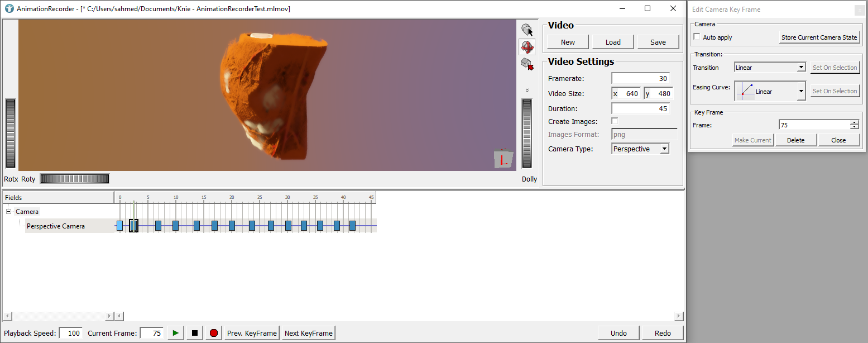868x343 pixels.
Task: Enable the Auto apply camera option
Action: pos(696,37)
